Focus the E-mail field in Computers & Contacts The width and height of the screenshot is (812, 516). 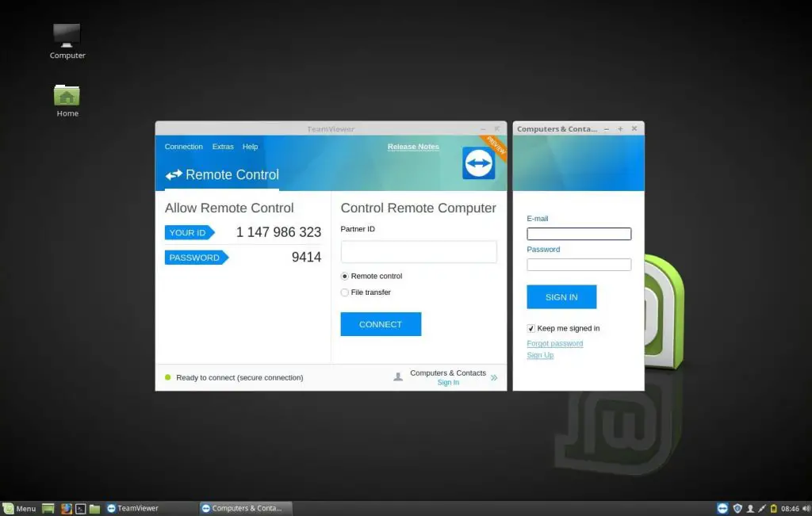[579, 234]
